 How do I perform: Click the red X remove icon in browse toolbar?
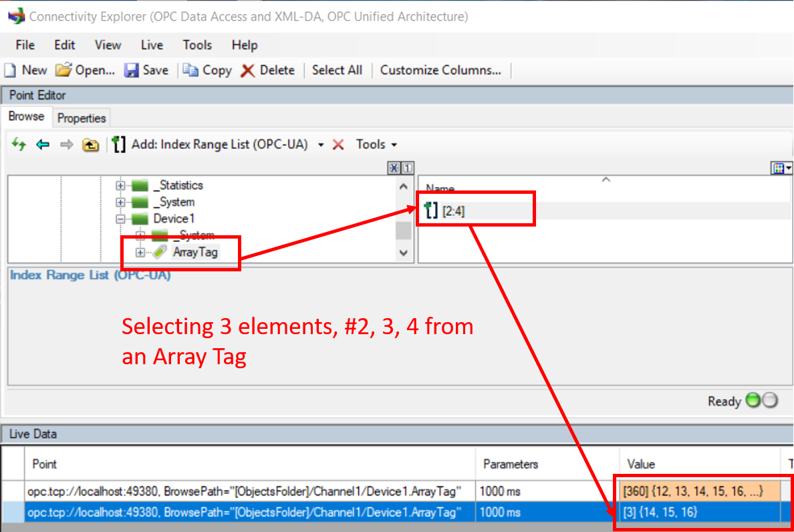tap(338, 145)
